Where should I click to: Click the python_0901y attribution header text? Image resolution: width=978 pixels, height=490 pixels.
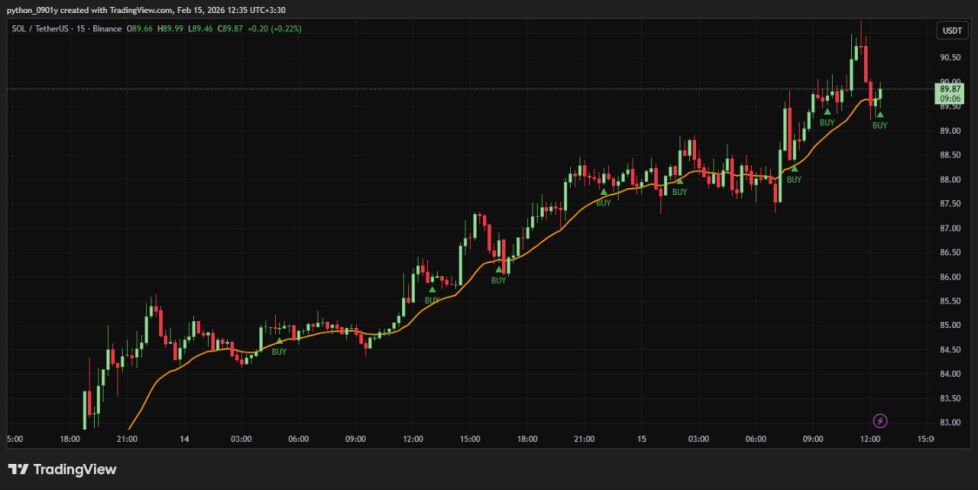point(146,10)
